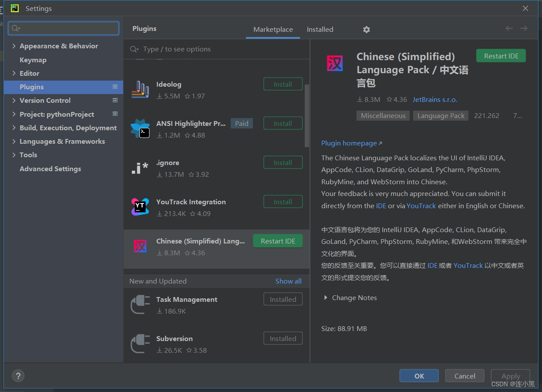The height and width of the screenshot is (392, 542).
Task: Install the ANSI Highlighter plugin
Action: [283, 123]
